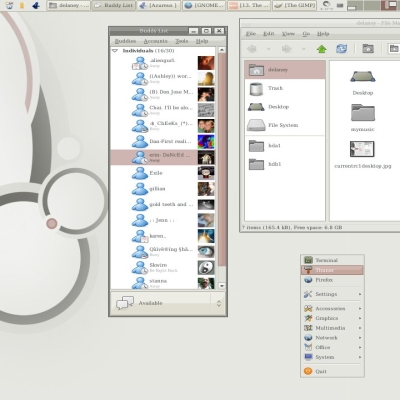
Task: Click the Back arrow in file manager toolbar
Action: pyautogui.click(x=252, y=49)
